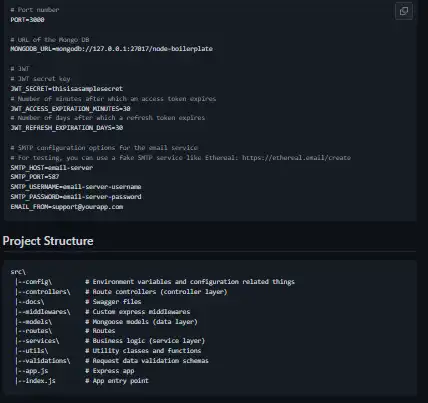Viewport: 428px width, 403px height.
Task: Select the controllers\ folder row
Action: pos(121,292)
